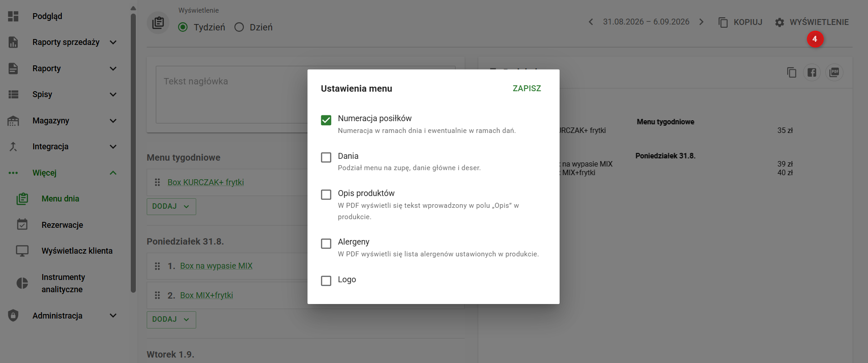Open Box na wypasie MIX link
868x363 pixels.
point(216,266)
